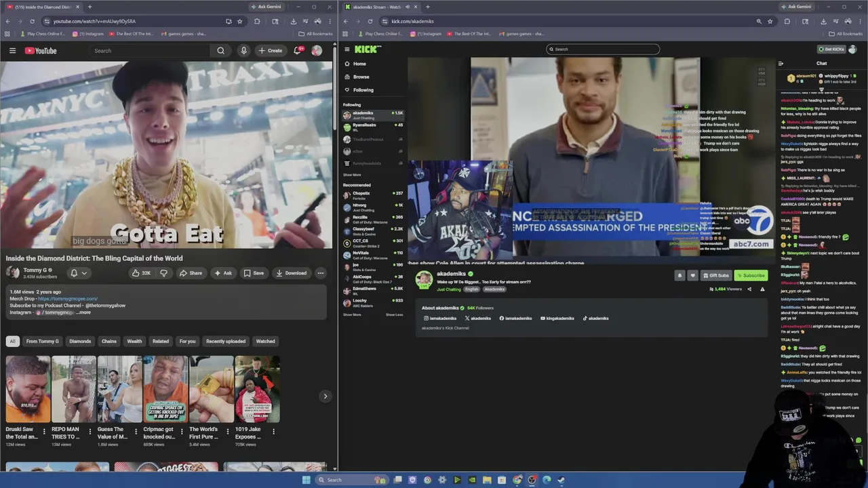
Task: Select the Wealth filter chip
Action: click(134, 342)
